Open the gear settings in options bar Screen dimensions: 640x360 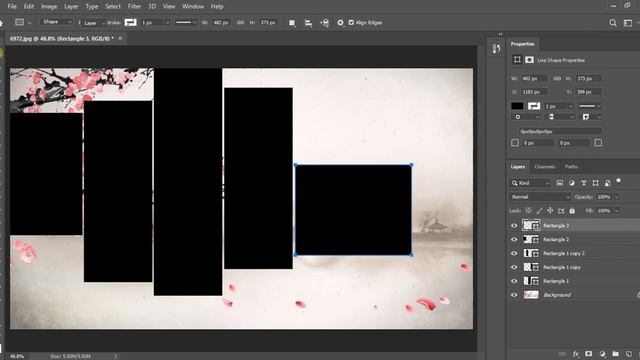pos(340,23)
